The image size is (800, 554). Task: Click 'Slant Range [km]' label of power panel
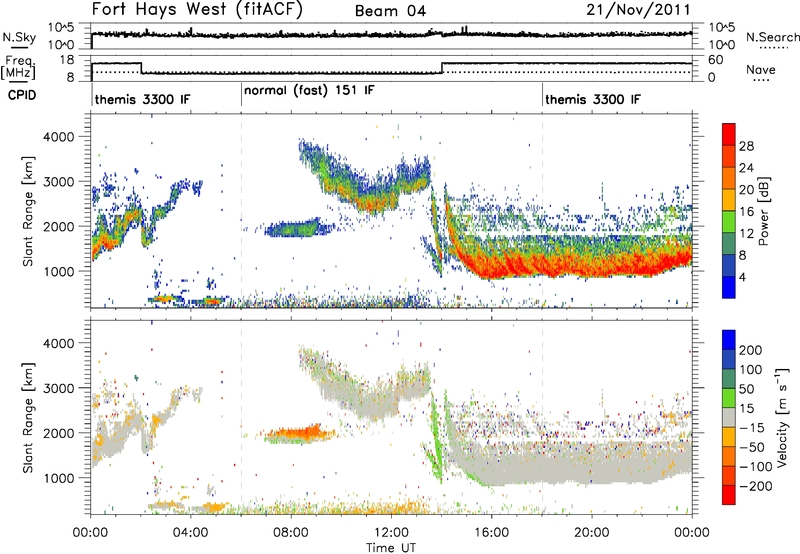[x=28, y=211]
